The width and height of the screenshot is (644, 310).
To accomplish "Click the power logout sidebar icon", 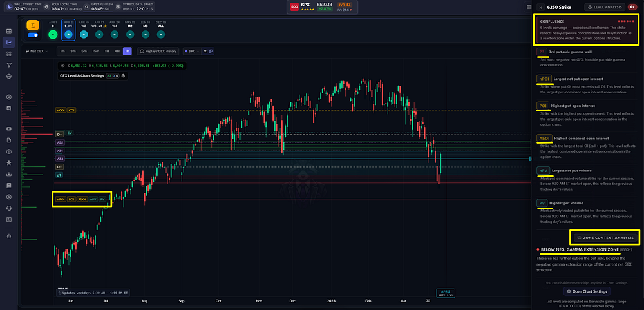I will point(8,236).
